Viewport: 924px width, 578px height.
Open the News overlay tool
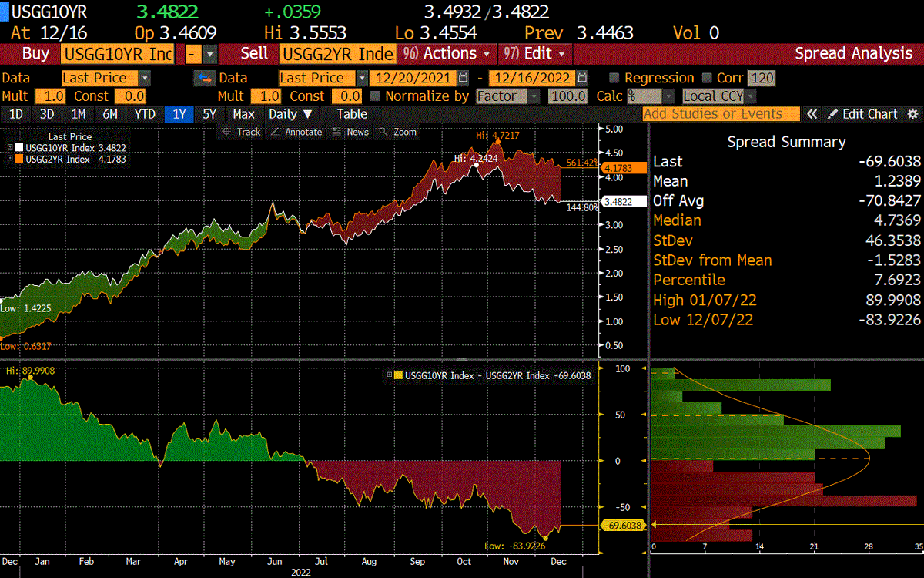coord(350,132)
